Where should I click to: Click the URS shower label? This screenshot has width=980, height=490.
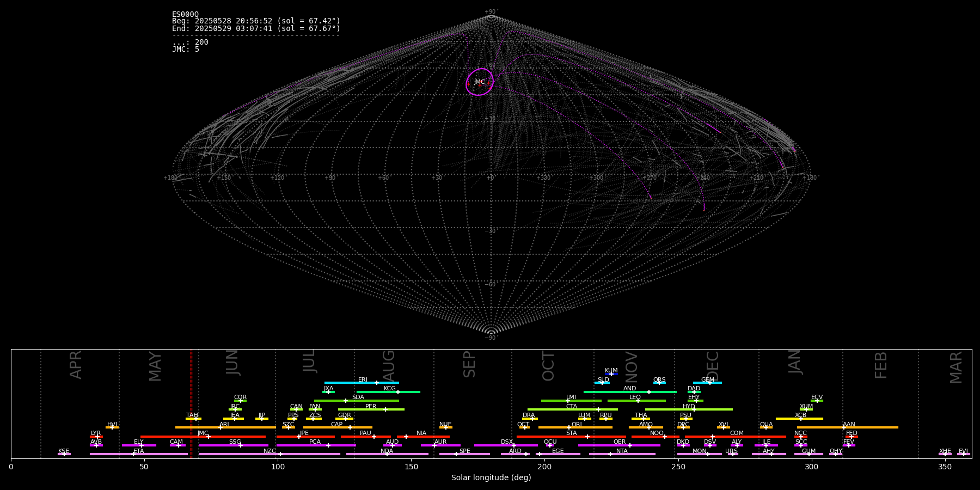click(731, 451)
